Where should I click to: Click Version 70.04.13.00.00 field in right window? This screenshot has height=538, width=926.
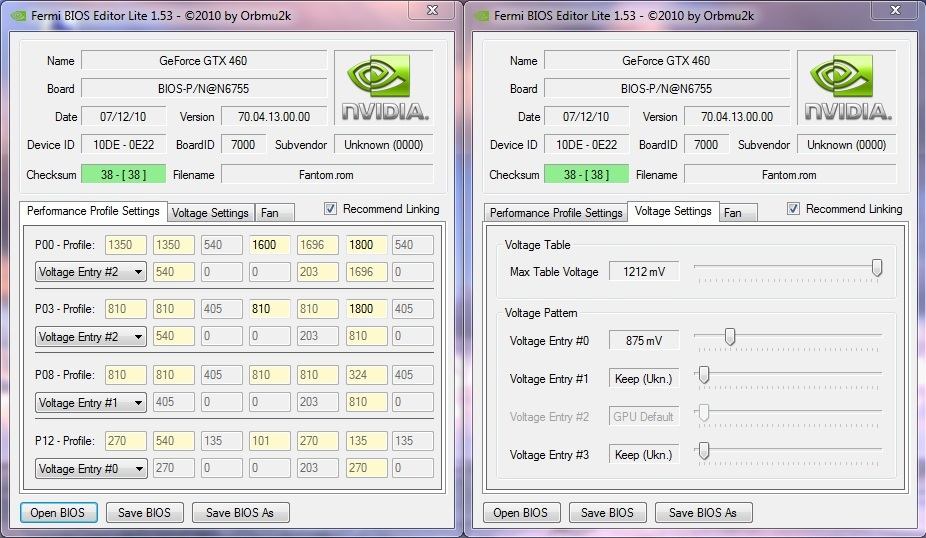(x=737, y=116)
